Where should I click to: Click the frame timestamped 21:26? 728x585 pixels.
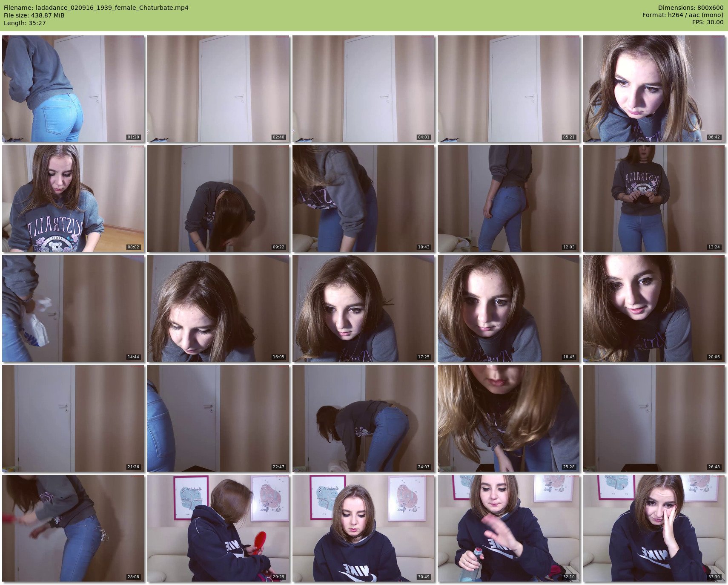[73, 418]
